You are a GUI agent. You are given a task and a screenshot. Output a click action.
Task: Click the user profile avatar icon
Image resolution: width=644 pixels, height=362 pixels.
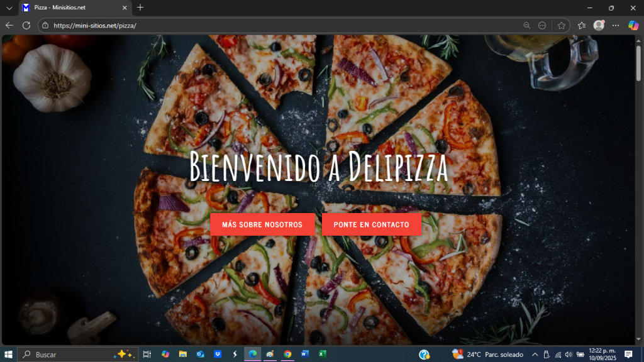click(x=599, y=25)
